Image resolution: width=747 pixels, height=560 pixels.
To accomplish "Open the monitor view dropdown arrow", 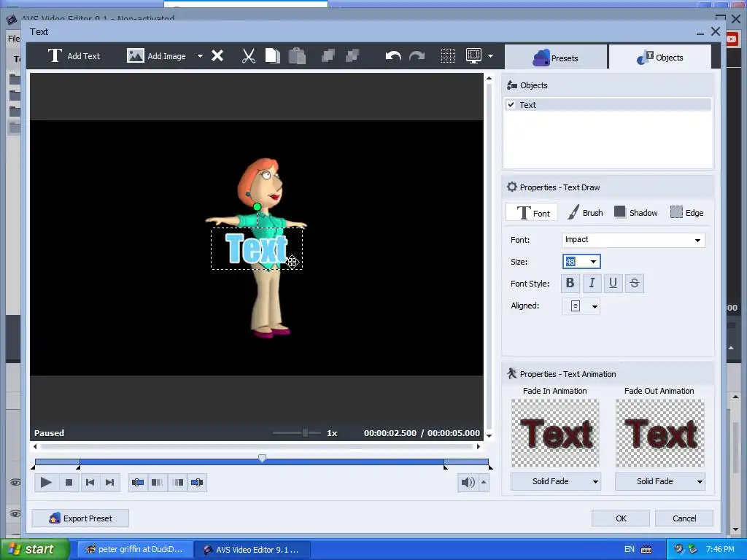I will [x=491, y=56].
